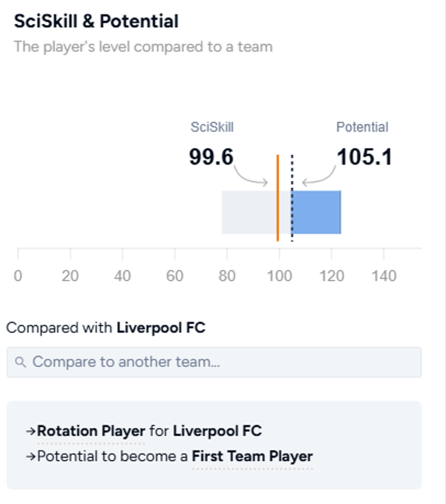Click the arrow icon before Potential to become
446x504 pixels.
(32, 456)
